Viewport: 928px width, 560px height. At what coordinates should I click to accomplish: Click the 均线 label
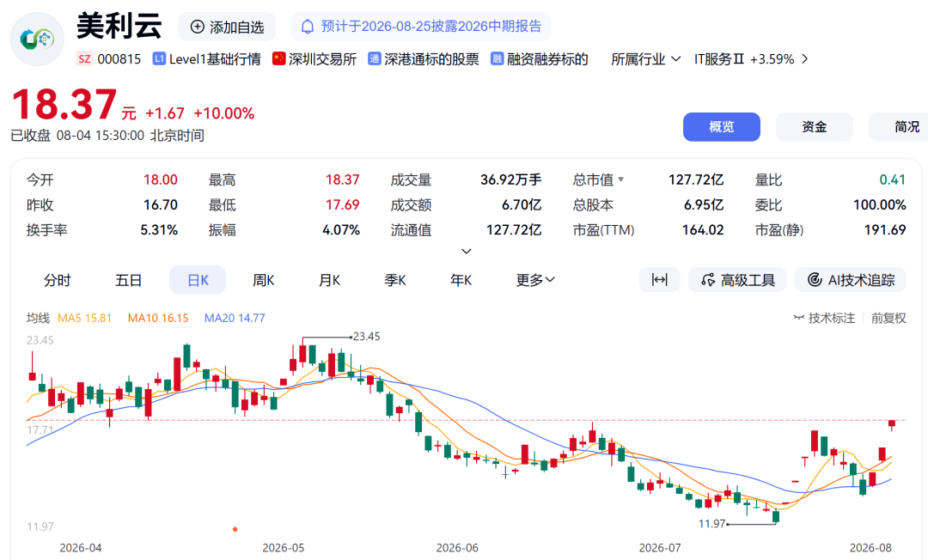38,318
